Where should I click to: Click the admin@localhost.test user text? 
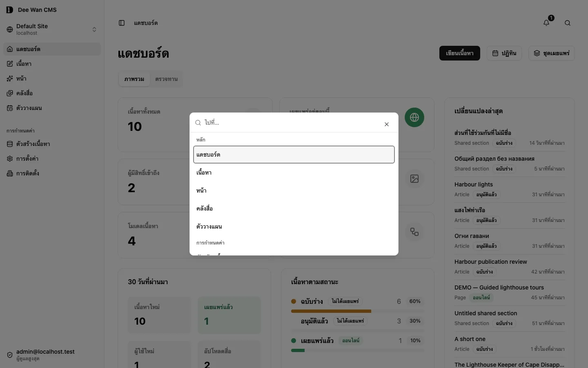tap(45, 352)
